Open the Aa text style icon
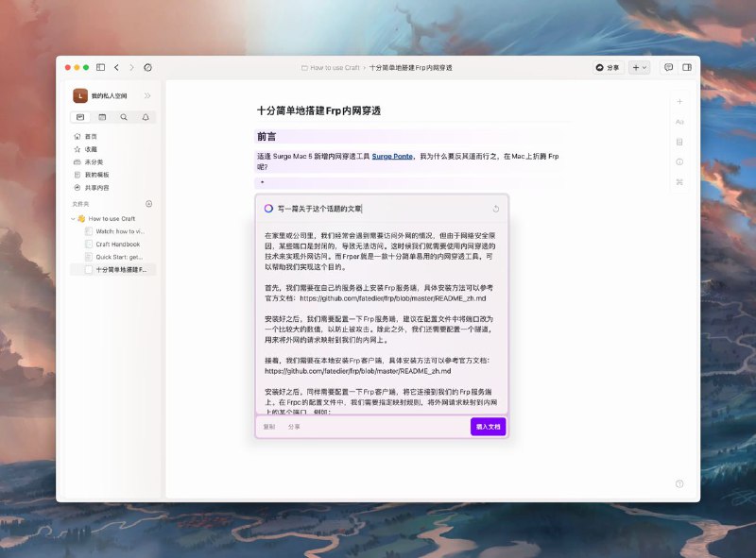756x558 pixels. click(x=680, y=122)
